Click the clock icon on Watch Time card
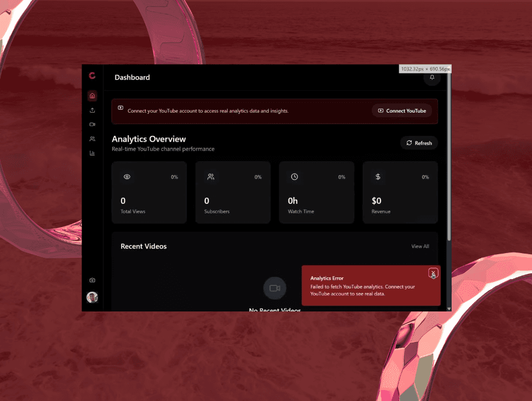 click(294, 177)
